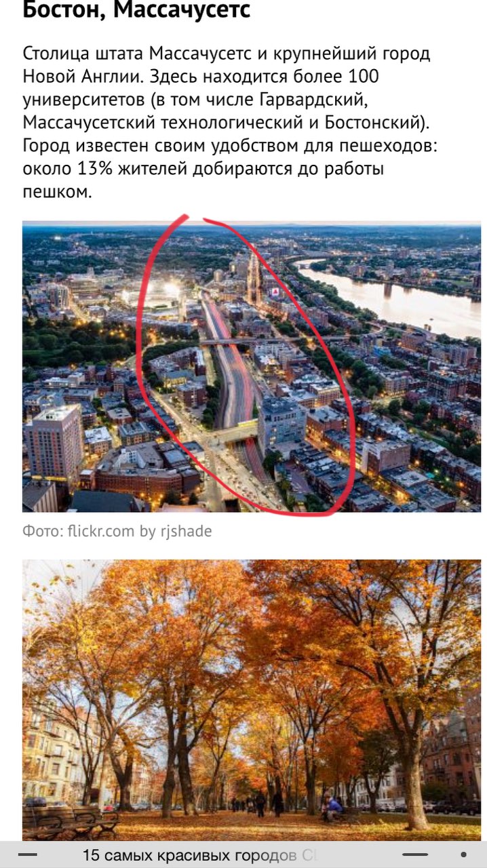
Task: Select the 'Бостон, Массачусетс' heading
Action: pyautogui.click(x=136, y=9)
